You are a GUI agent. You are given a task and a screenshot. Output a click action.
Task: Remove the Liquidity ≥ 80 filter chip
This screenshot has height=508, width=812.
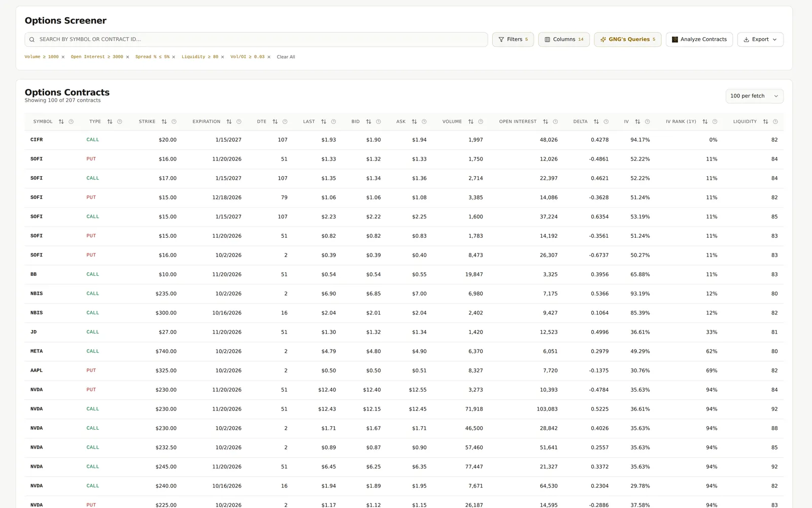click(222, 57)
